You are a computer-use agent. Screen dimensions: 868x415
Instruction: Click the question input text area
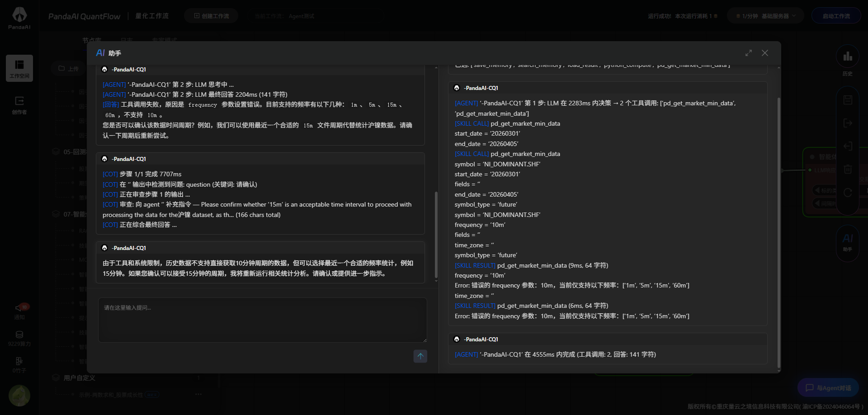click(262, 320)
